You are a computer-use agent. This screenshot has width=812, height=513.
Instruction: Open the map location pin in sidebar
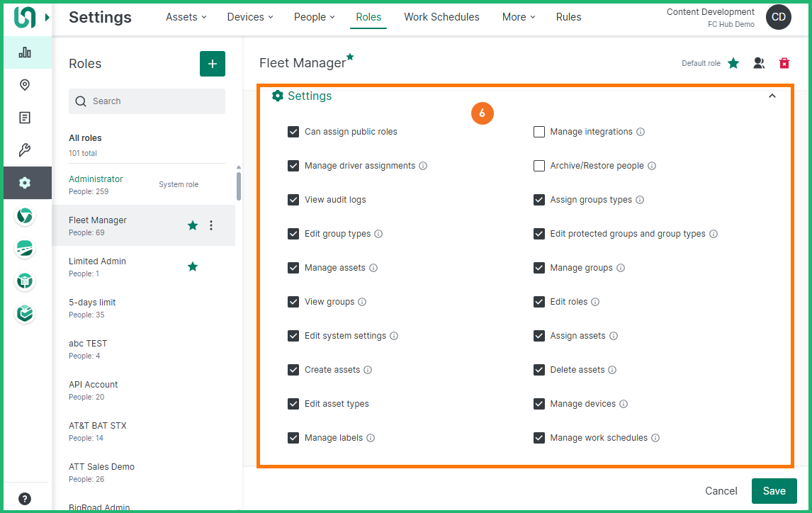tap(25, 85)
